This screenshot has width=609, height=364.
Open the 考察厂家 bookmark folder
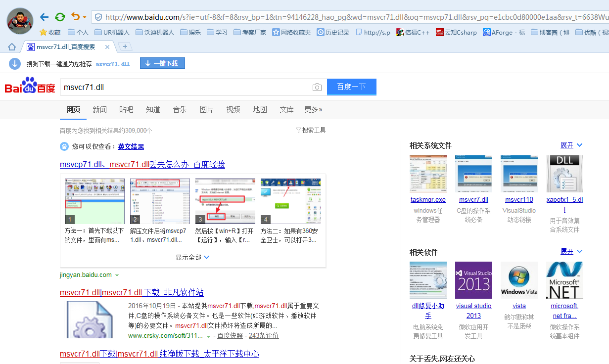tap(250, 33)
